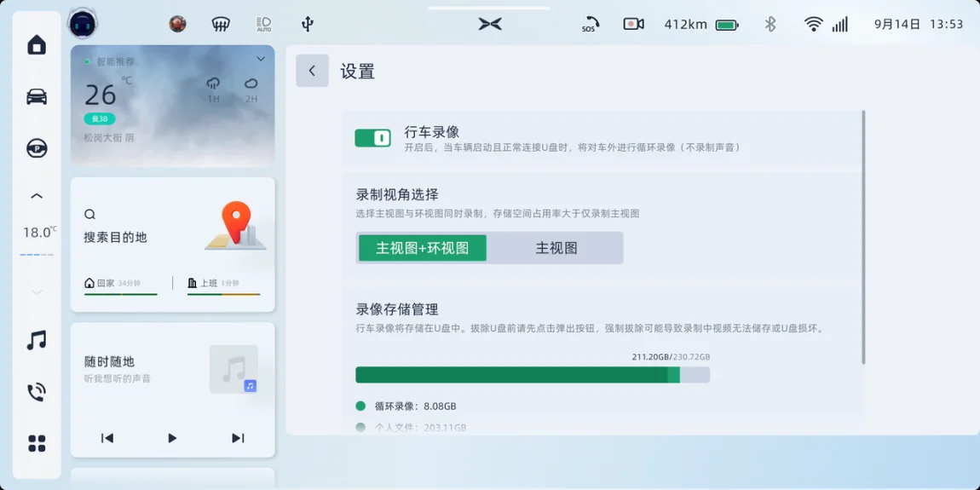The width and height of the screenshot is (980, 490).
Task: Open the home screen icon
Action: [37, 45]
